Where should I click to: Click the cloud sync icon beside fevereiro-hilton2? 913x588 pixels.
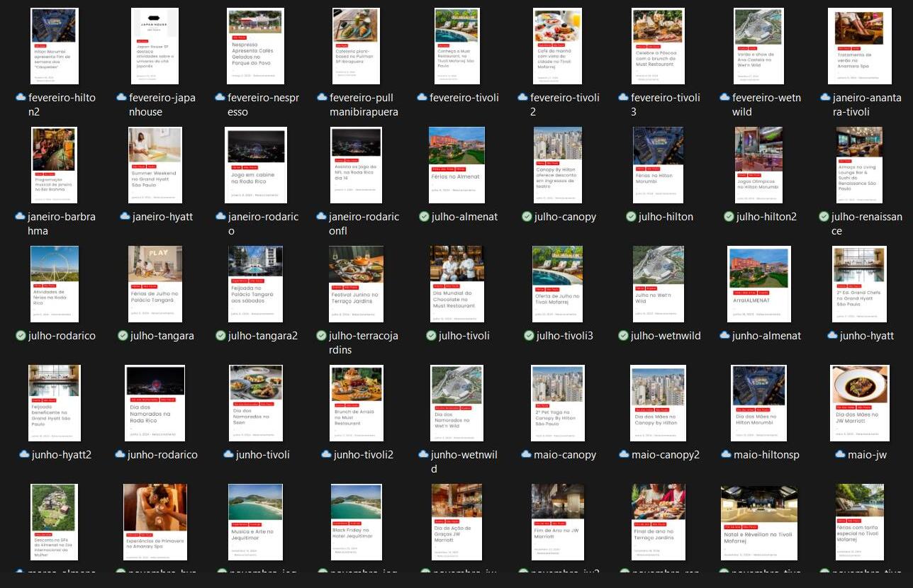pos(21,97)
